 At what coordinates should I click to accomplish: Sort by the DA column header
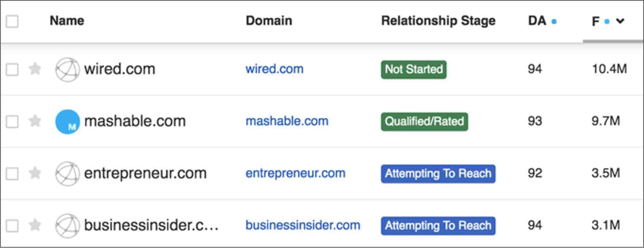[537, 21]
